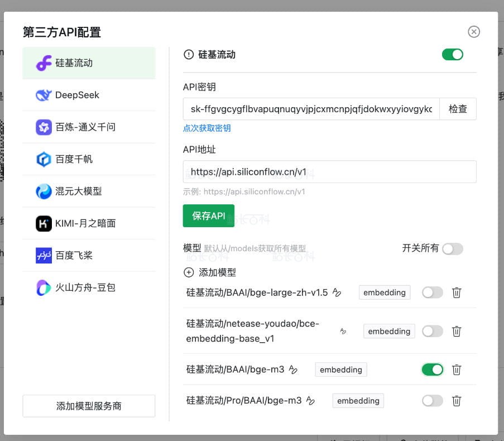Screen dimensions: 504x441
Task: Edit name of bce-embedding-base_v1 model
Action: click(x=343, y=331)
